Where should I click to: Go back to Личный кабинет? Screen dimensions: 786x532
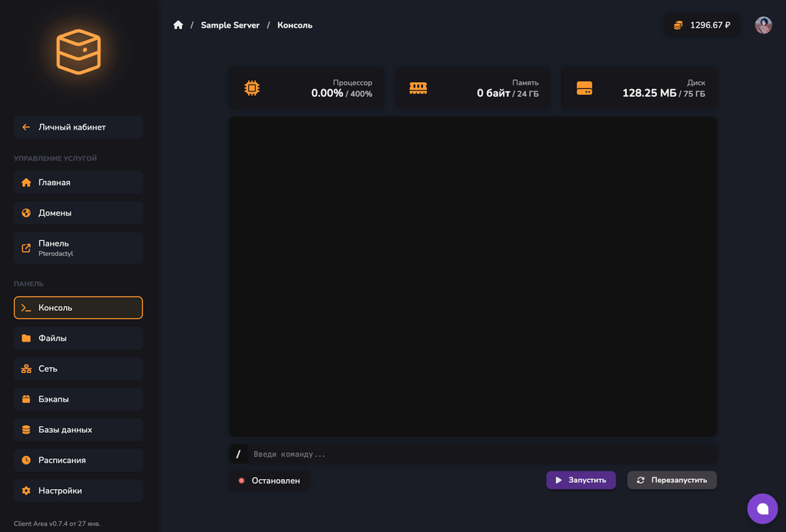click(78, 127)
